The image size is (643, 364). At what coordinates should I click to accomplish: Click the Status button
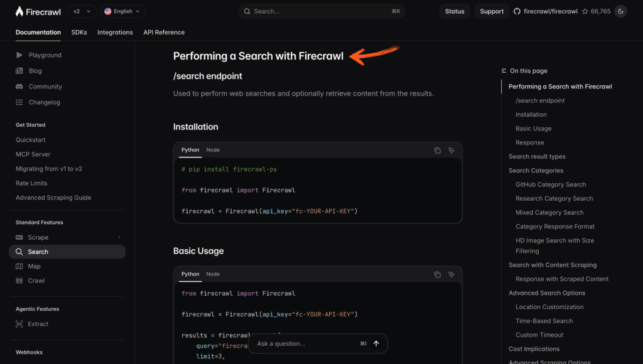455,11
